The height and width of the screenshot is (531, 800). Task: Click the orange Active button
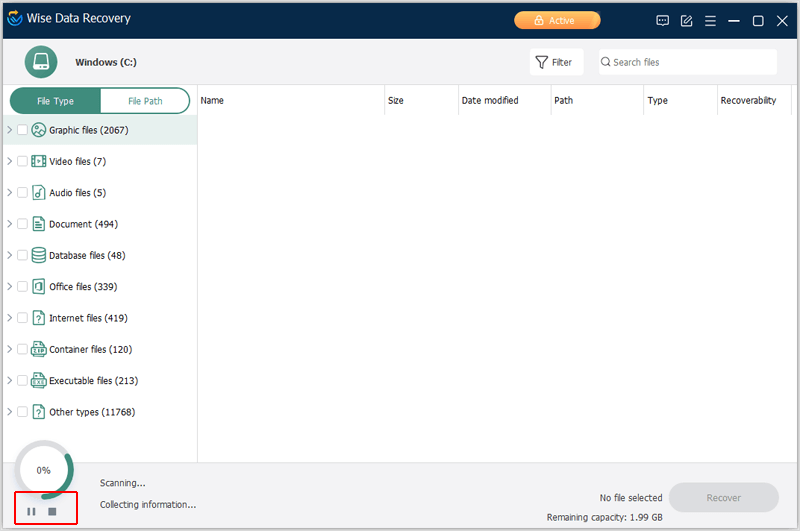click(557, 20)
